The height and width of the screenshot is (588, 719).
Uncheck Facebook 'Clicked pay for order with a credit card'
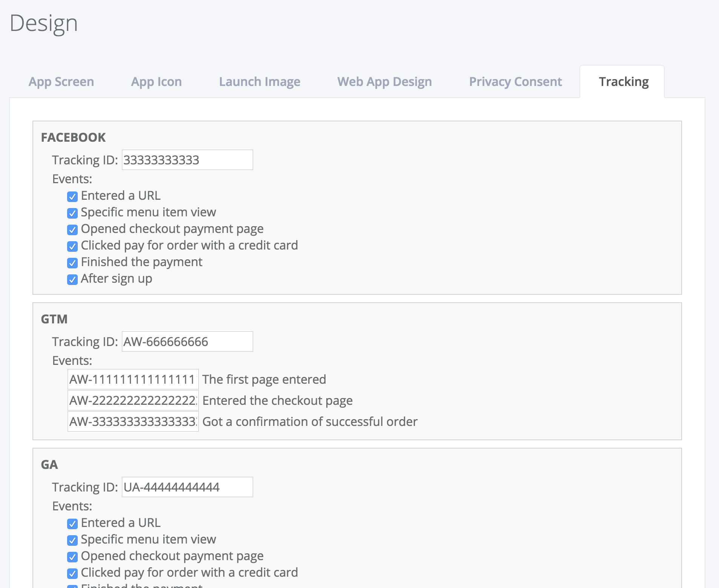click(72, 246)
